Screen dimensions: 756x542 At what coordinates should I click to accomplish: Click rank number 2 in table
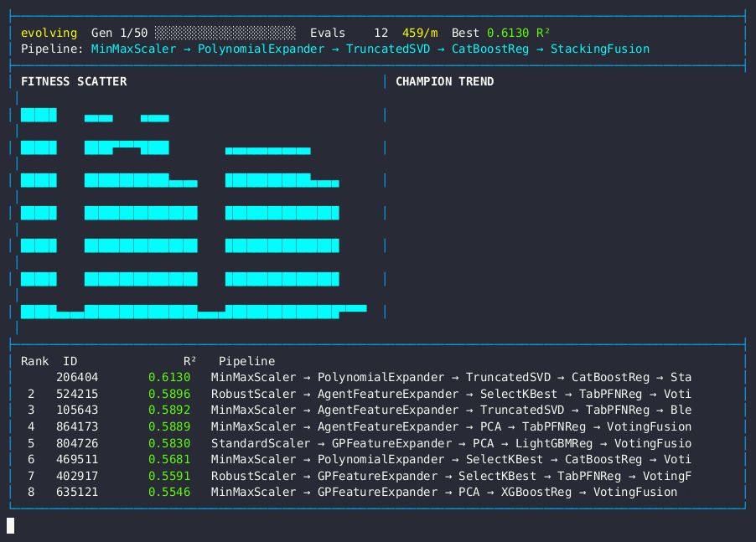(31, 394)
